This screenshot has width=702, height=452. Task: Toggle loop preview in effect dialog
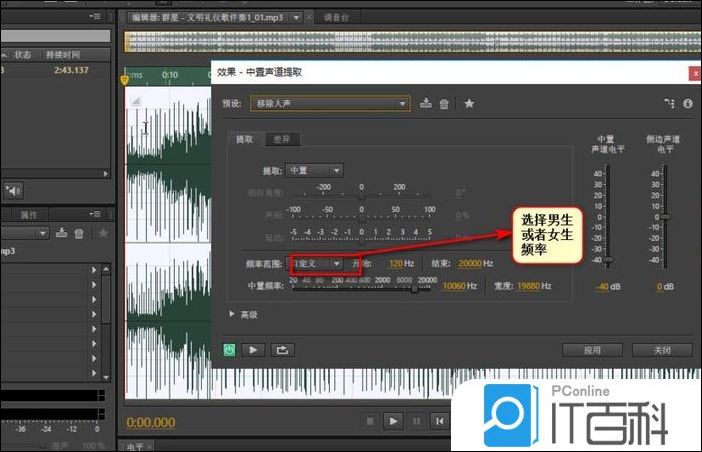tap(282, 350)
